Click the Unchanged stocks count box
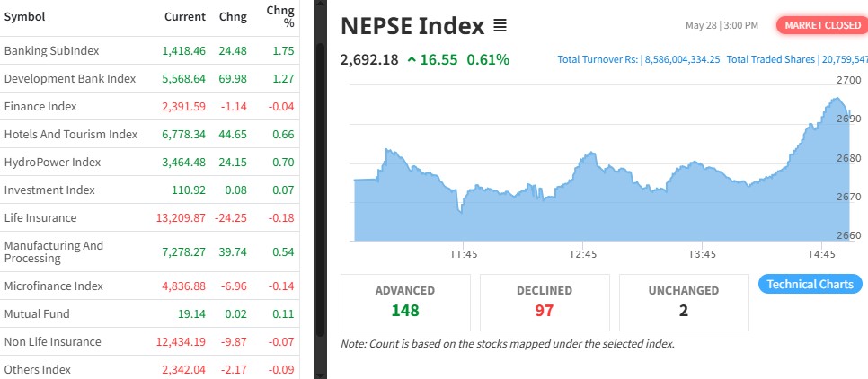 click(x=684, y=302)
